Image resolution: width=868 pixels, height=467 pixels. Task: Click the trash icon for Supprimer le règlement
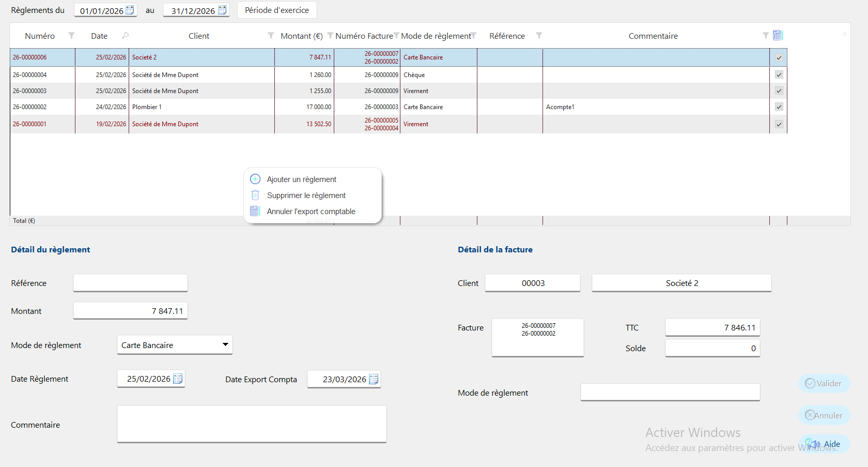255,195
